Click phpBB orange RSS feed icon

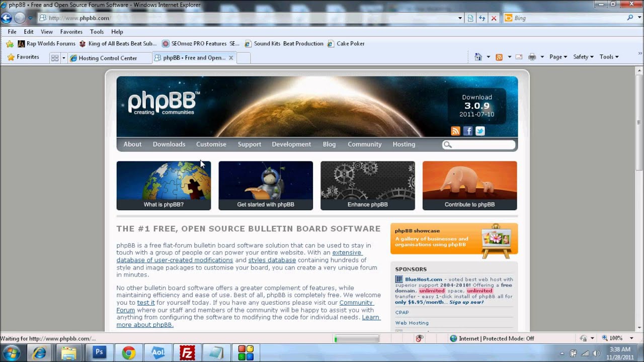455,131
